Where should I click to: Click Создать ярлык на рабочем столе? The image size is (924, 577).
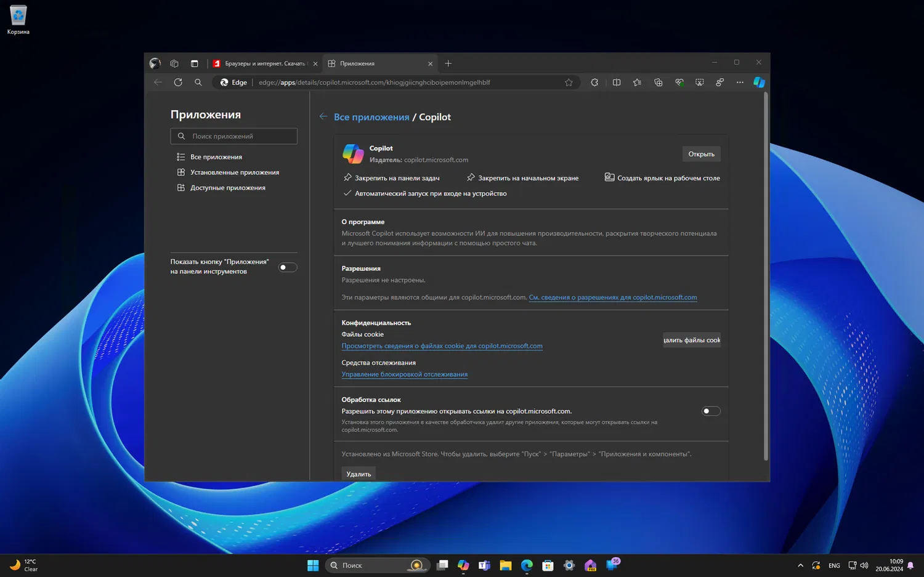click(x=662, y=178)
